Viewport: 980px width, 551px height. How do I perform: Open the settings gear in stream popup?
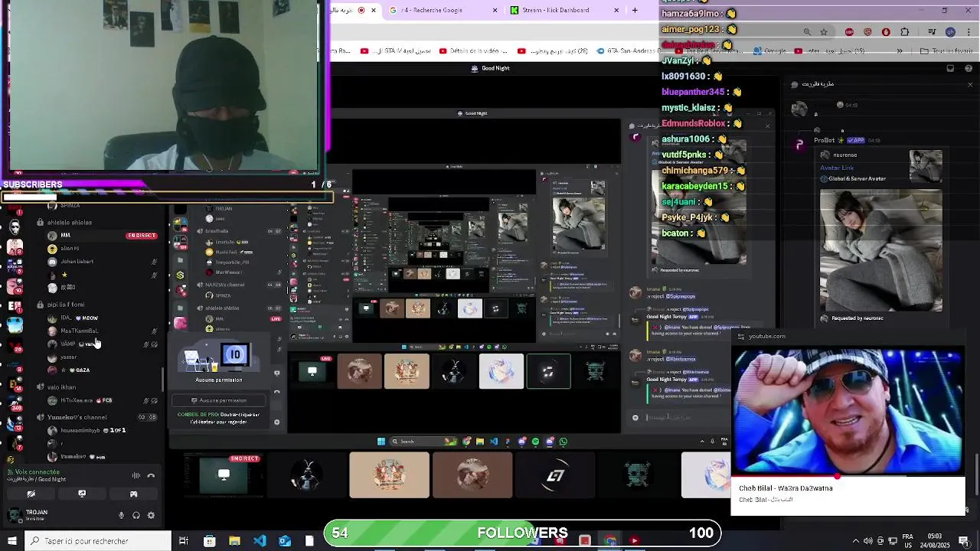(x=276, y=422)
